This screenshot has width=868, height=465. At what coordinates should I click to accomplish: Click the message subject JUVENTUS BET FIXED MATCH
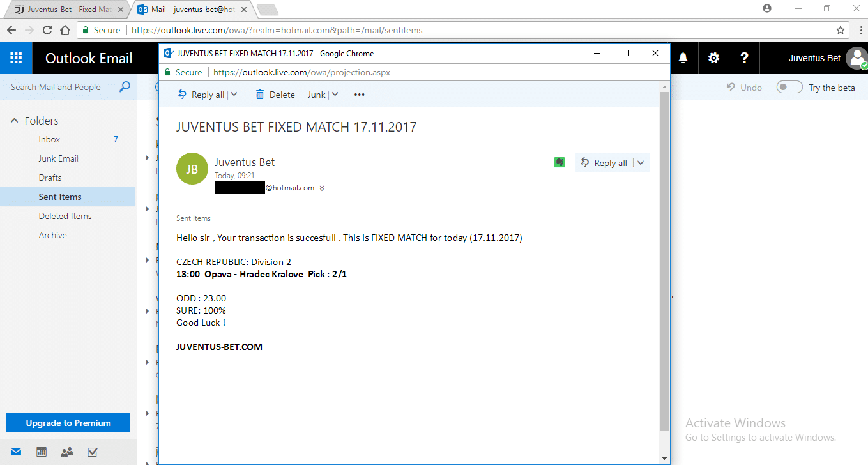click(296, 127)
